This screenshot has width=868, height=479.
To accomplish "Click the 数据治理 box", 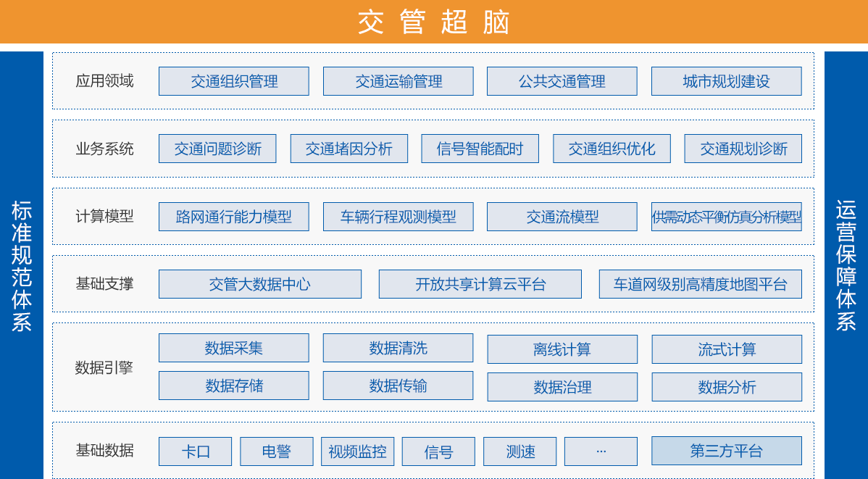I will pos(562,387).
